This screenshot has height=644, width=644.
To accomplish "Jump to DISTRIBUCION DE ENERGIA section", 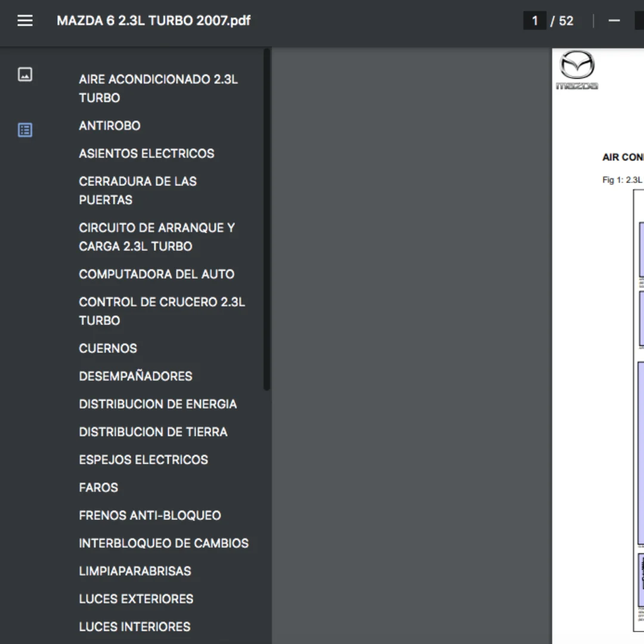I will pos(157,404).
